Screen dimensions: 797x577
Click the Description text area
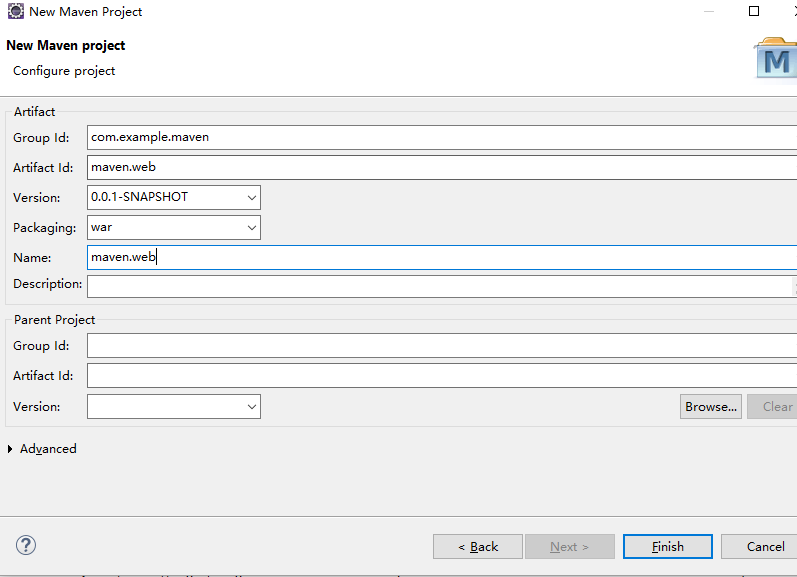tap(442, 286)
